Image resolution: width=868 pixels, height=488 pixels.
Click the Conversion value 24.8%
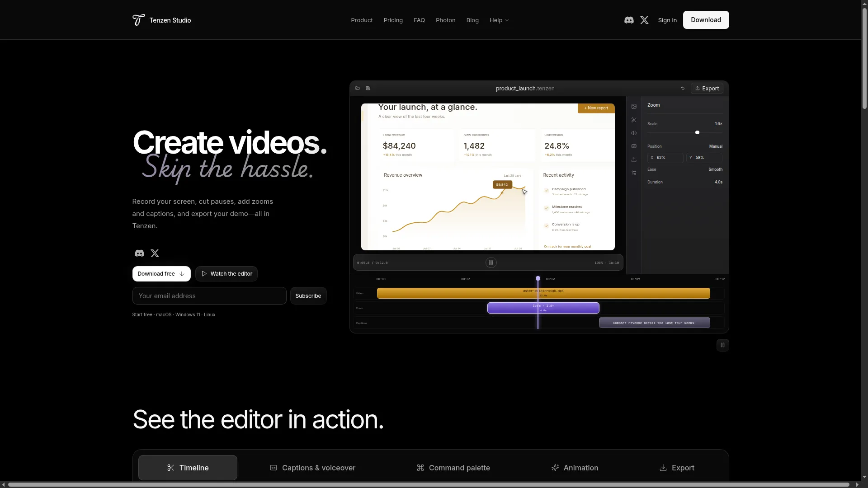(x=557, y=146)
